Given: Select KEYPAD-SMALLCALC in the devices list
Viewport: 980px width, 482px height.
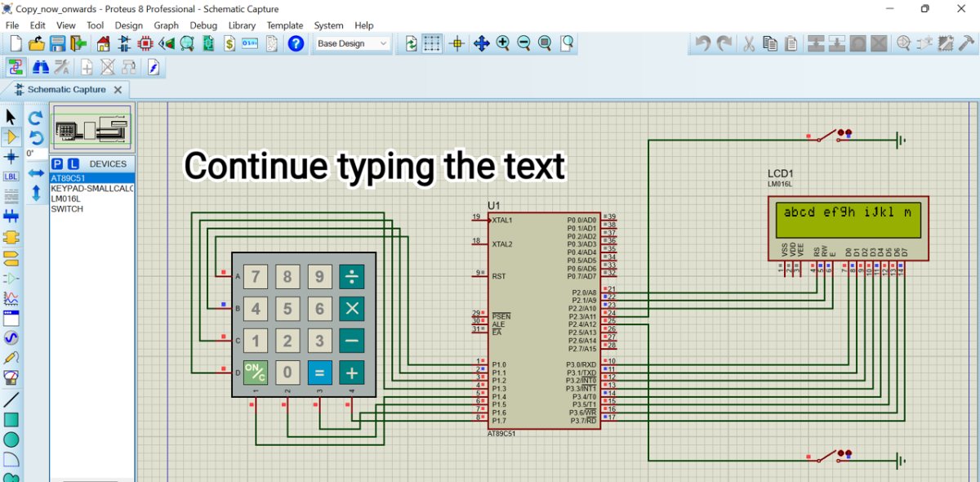Looking at the screenshot, I should (x=91, y=188).
